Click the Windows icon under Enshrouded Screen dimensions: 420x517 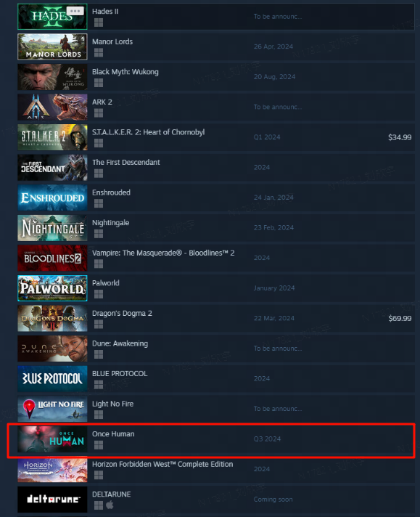click(x=99, y=203)
